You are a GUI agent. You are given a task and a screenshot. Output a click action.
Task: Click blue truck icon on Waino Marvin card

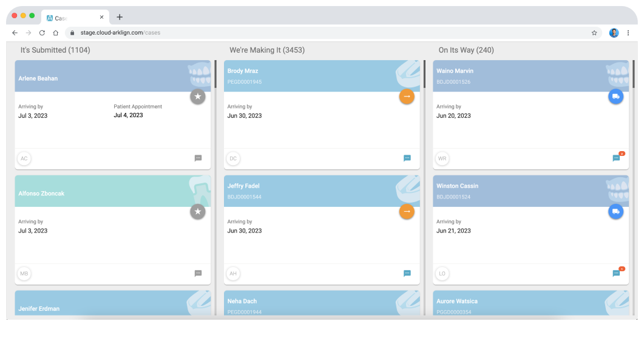[615, 96]
